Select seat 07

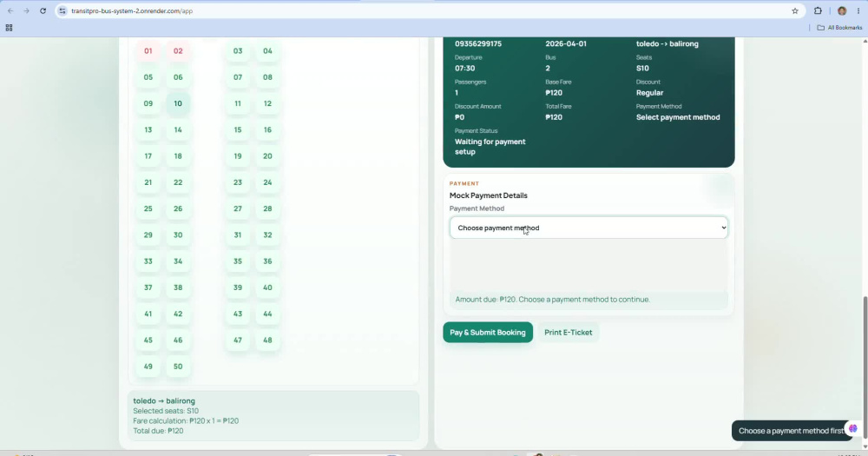(238, 77)
